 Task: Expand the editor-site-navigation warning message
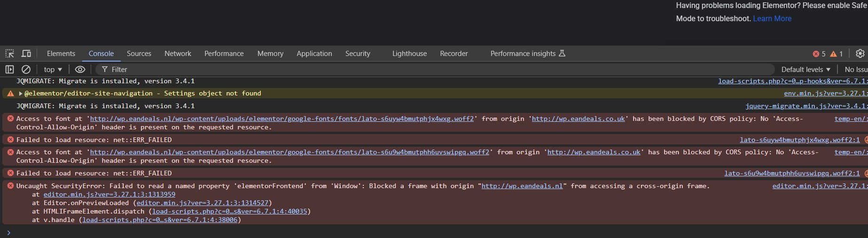pyautogui.click(x=21, y=94)
